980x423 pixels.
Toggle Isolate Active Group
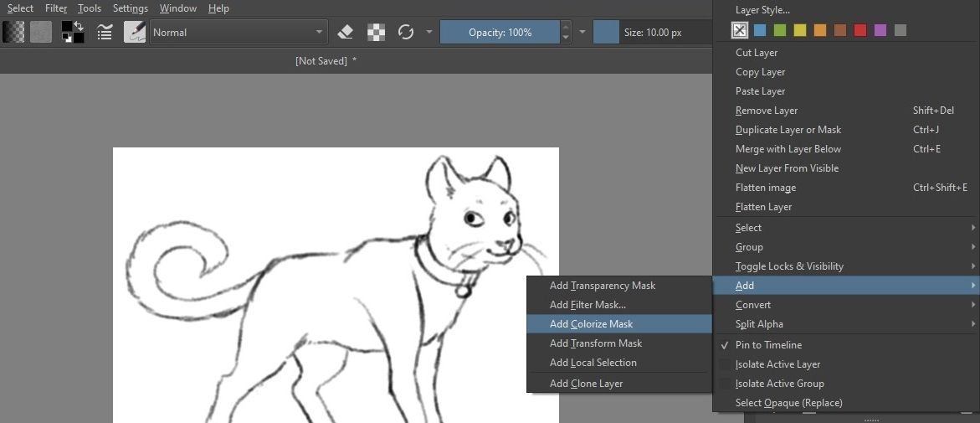coord(845,384)
